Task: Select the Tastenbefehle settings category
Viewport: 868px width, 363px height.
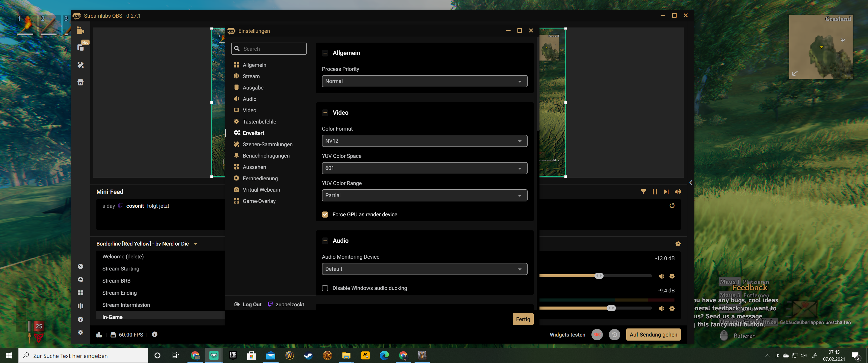Action: pos(259,122)
